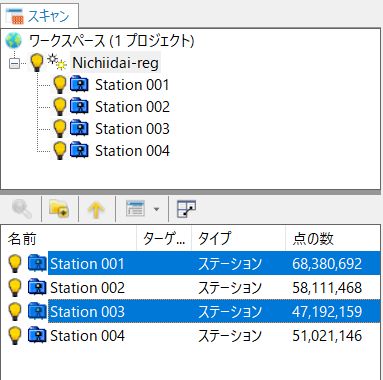Click the list view mode icon
Viewport: 383px width, 380px height.
136,209
